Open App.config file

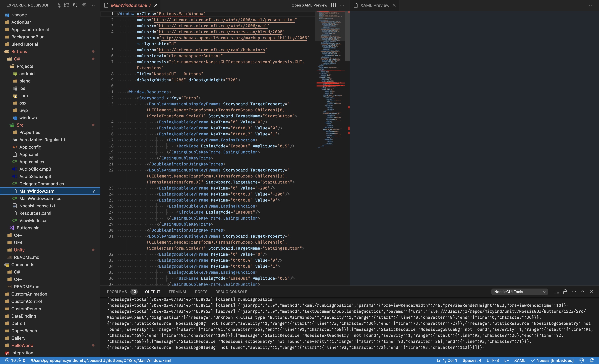click(50, 147)
